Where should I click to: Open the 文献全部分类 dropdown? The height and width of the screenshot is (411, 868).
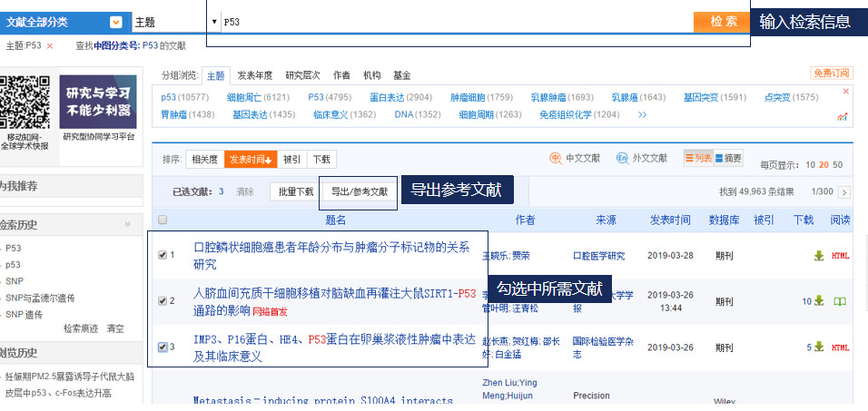(115, 22)
